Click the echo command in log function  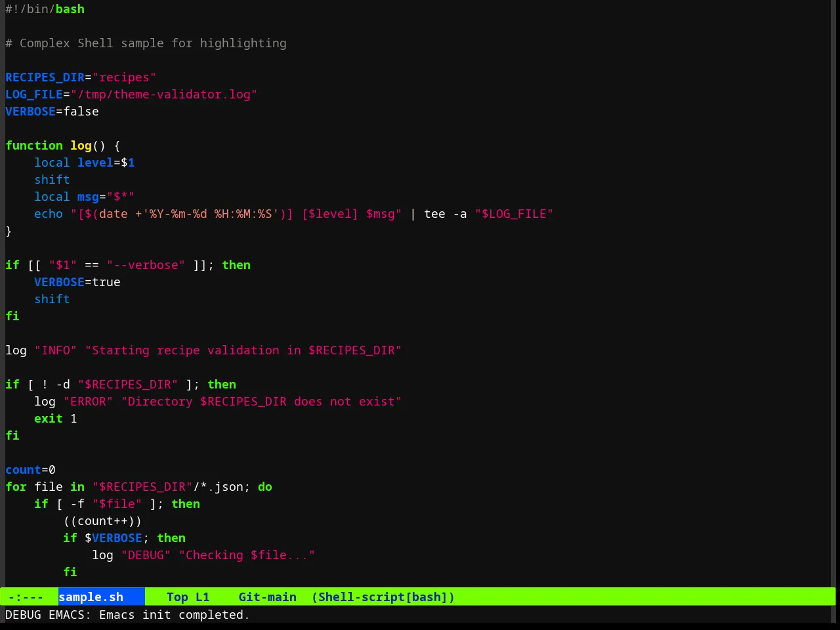[x=49, y=214]
